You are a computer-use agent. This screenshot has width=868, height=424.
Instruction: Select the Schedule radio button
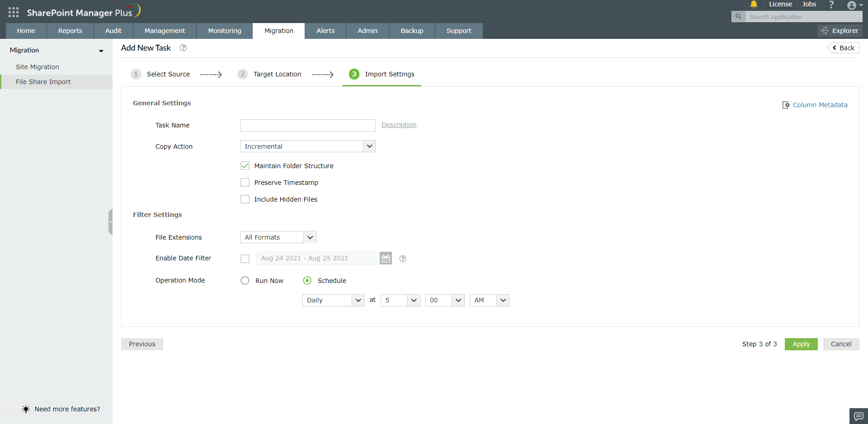tap(307, 281)
